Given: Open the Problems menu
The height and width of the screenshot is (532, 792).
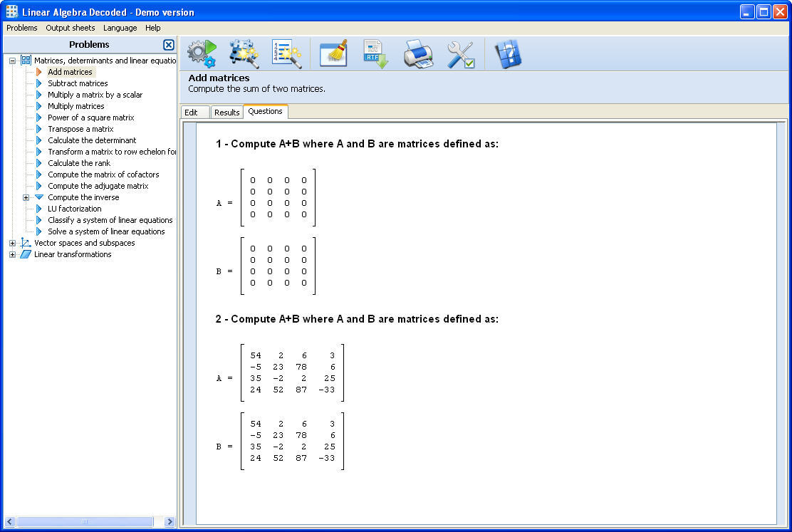Looking at the screenshot, I should pyautogui.click(x=21, y=28).
